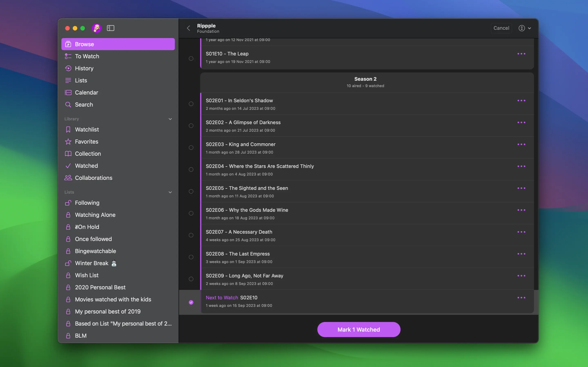Open the Winter Break list
The height and width of the screenshot is (367, 588).
pos(92,263)
